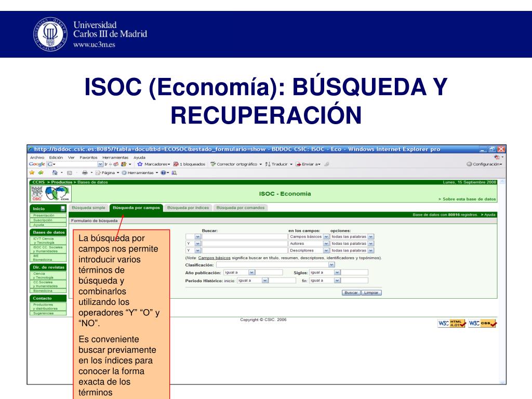
Task: Click the Siglos value field
Action: [354, 272]
